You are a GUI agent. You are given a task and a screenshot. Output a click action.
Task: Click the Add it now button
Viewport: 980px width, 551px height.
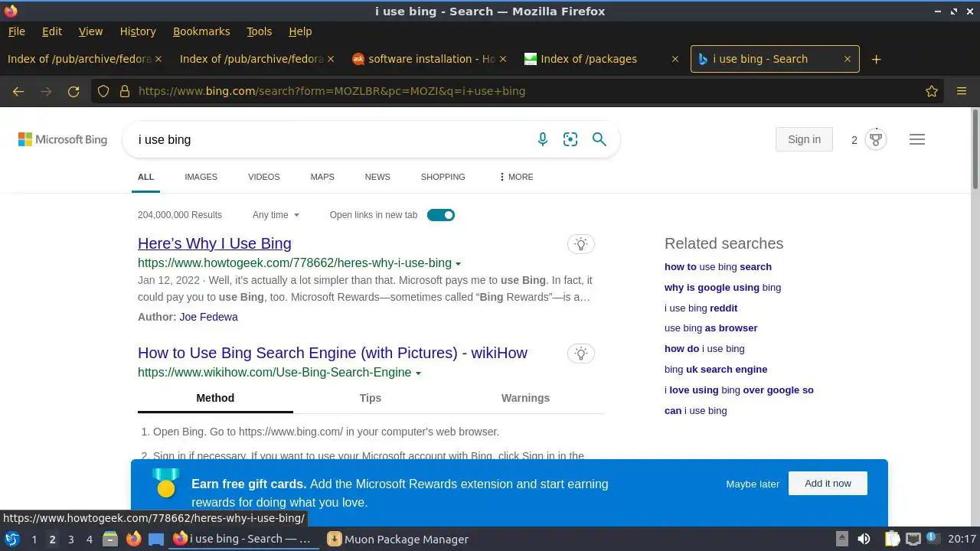coord(828,484)
